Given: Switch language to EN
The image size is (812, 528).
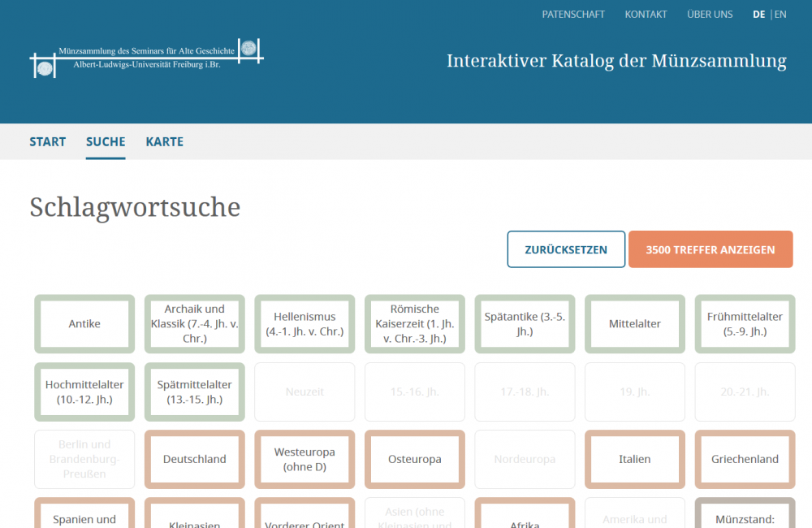Looking at the screenshot, I should tap(780, 14).
